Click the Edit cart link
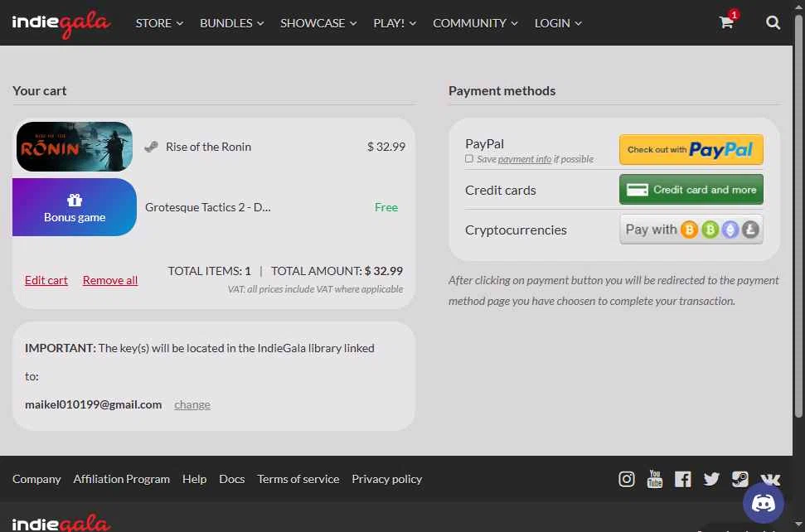This screenshot has width=805, height=532. 46,280
